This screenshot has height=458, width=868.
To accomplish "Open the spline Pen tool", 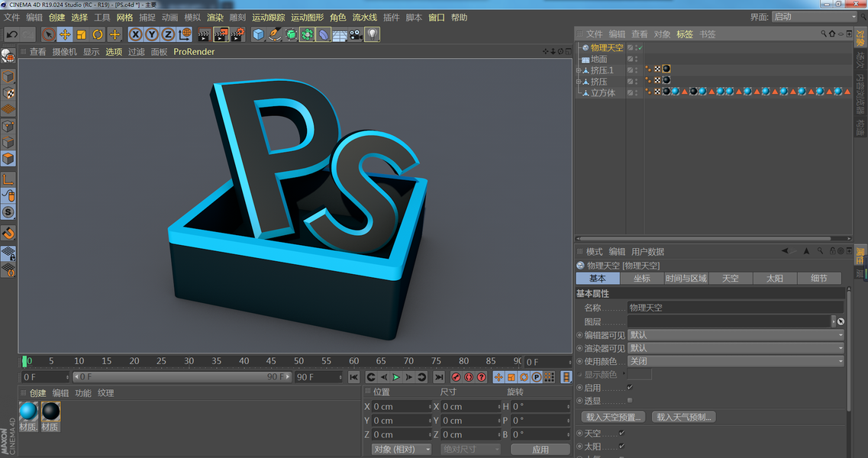I will tap(275, 34).
